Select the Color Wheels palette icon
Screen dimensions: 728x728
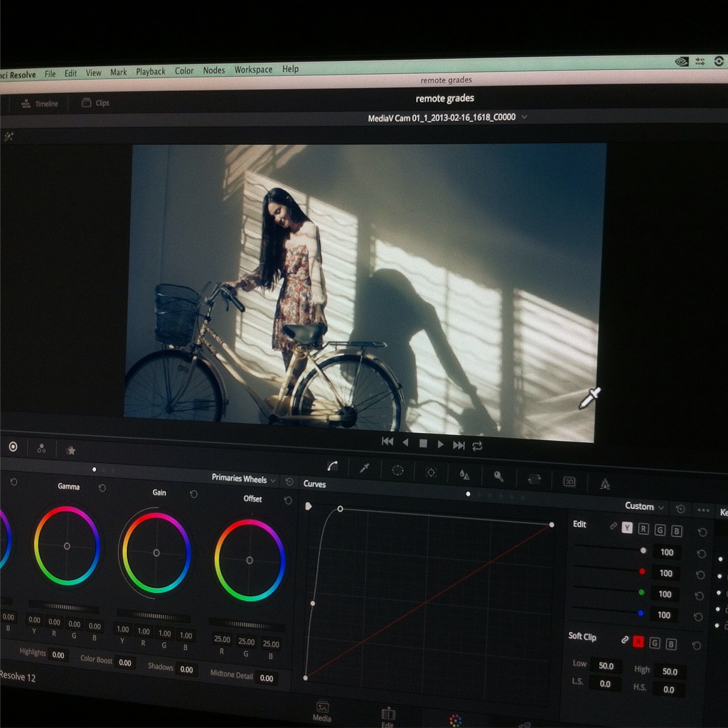(x=13, y=446)
